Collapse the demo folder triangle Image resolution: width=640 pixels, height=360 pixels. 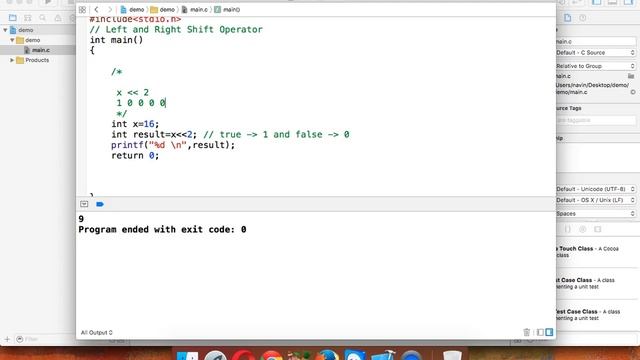point(12,40)
